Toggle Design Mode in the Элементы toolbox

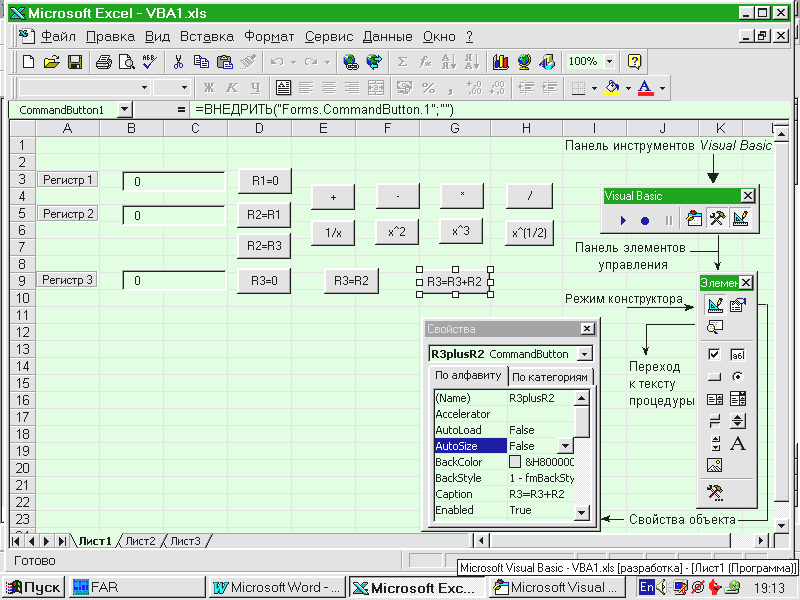715,305
